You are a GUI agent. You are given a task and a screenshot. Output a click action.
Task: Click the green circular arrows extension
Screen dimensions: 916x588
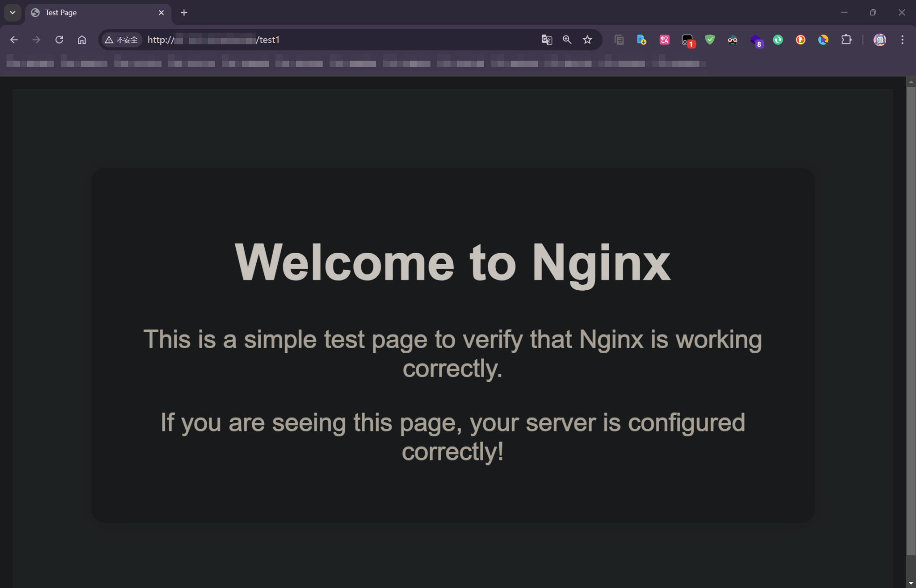(x=778, y=40)
